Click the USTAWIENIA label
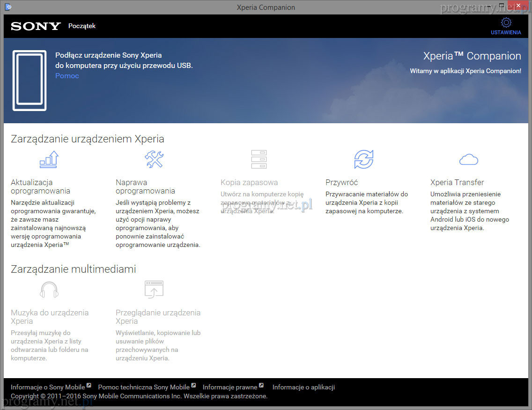The height and width of the screenshot is (410, 532). [x=506, y=32]
